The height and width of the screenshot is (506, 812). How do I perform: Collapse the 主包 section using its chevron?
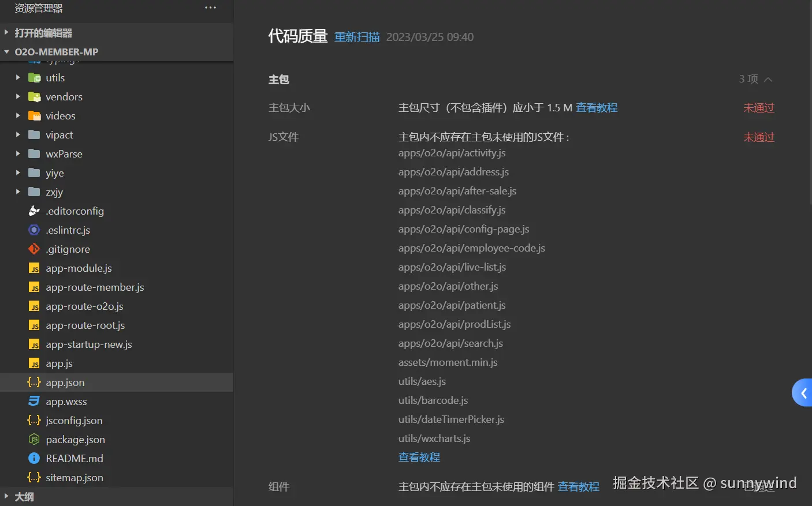tap(769, 78)
